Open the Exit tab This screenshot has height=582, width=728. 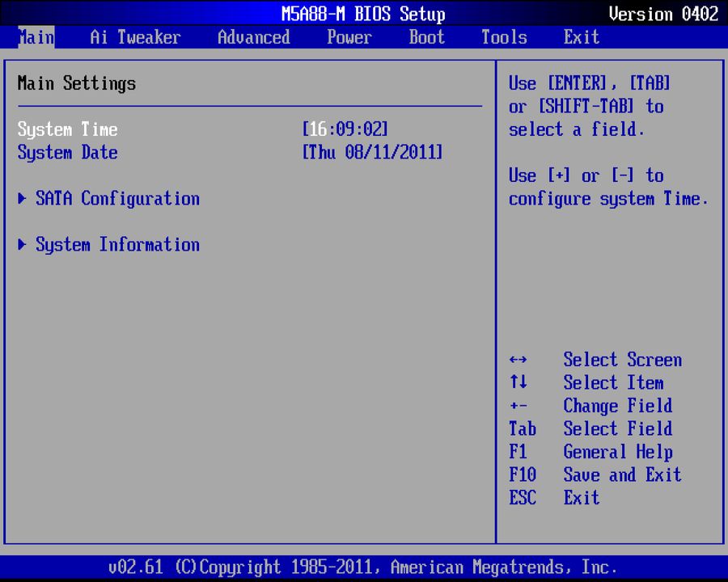[582, 37]
